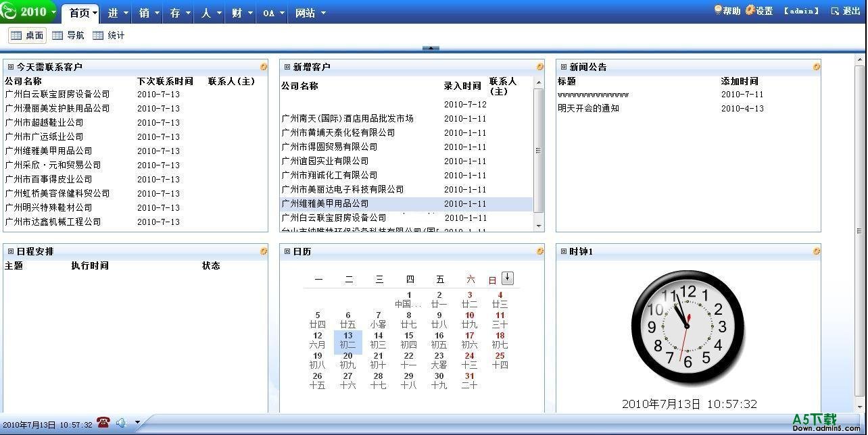Image resolution: width=868 pixels, height=435 pixels.
Task: Select highlighted row 广州维雅美甲用品公司 in 新增客户
Action: coord(407,203)
